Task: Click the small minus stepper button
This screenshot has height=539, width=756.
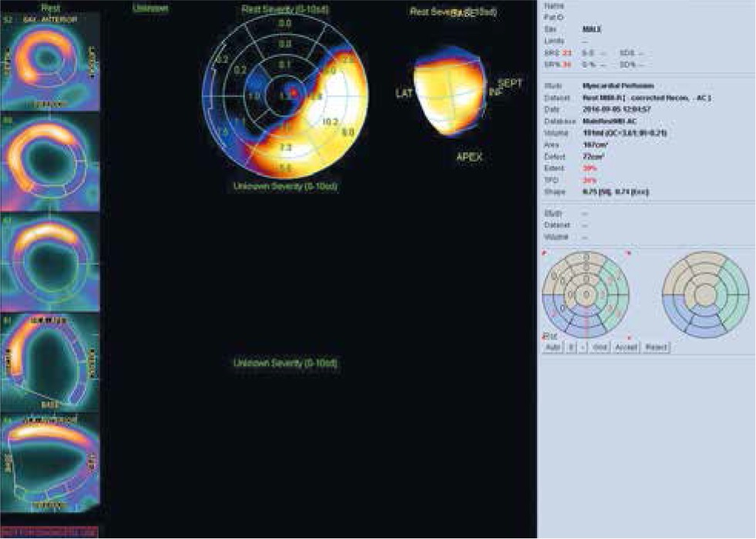Action: point(583,347)
